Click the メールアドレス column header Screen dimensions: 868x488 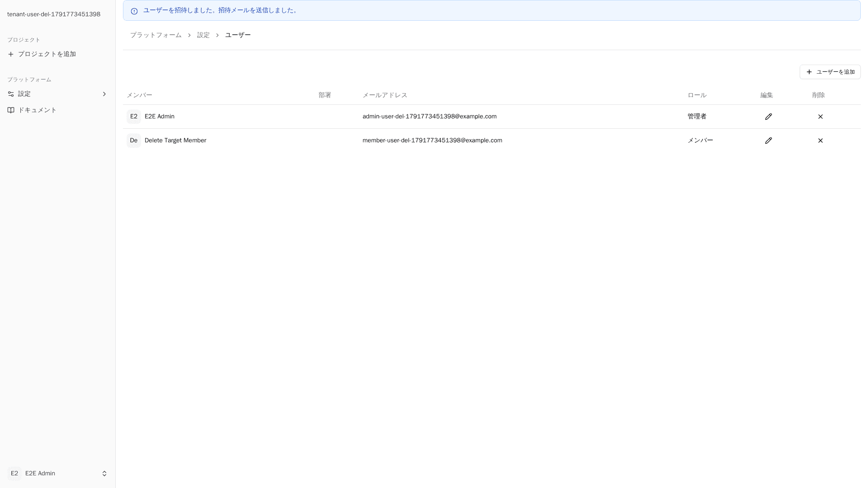coord(385,95)
